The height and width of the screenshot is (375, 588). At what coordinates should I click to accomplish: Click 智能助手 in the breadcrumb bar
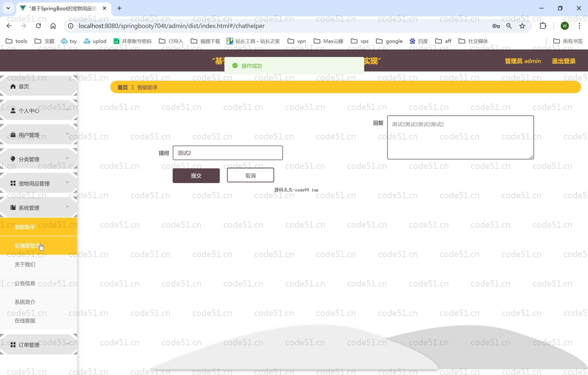tap(147, 87)
